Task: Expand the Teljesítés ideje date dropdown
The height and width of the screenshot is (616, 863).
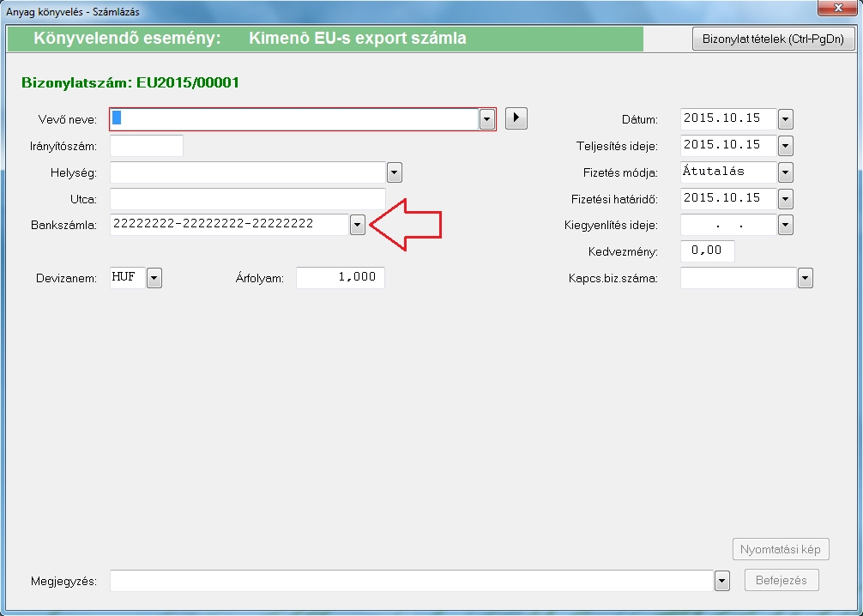Action: [786, 146]
